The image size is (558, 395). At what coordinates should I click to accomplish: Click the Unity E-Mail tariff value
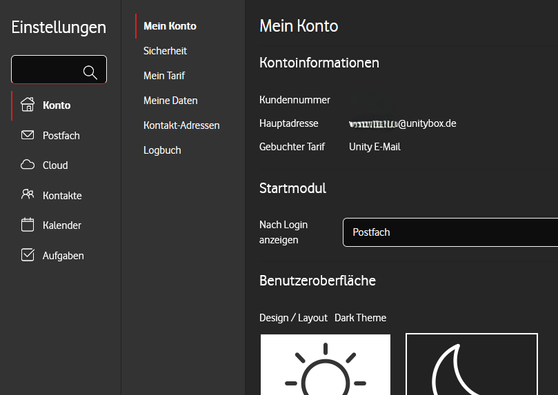[375, 147]
